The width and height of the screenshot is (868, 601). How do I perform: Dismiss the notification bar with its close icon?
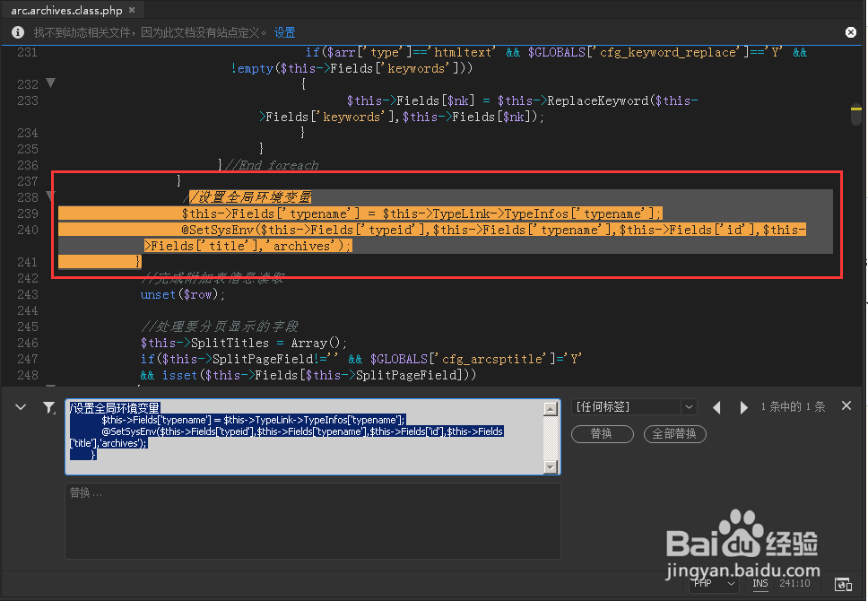pyautogui.click(x=851, y=32)
